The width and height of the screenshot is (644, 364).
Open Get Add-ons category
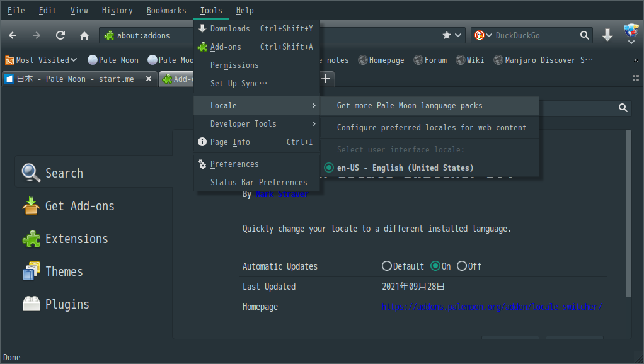coord(94,205)
